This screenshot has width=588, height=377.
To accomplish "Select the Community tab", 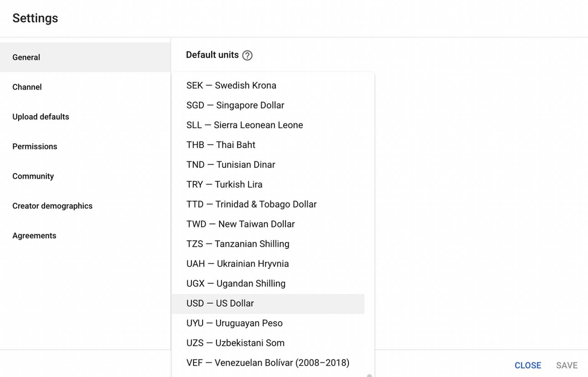I will pos(33,176).
